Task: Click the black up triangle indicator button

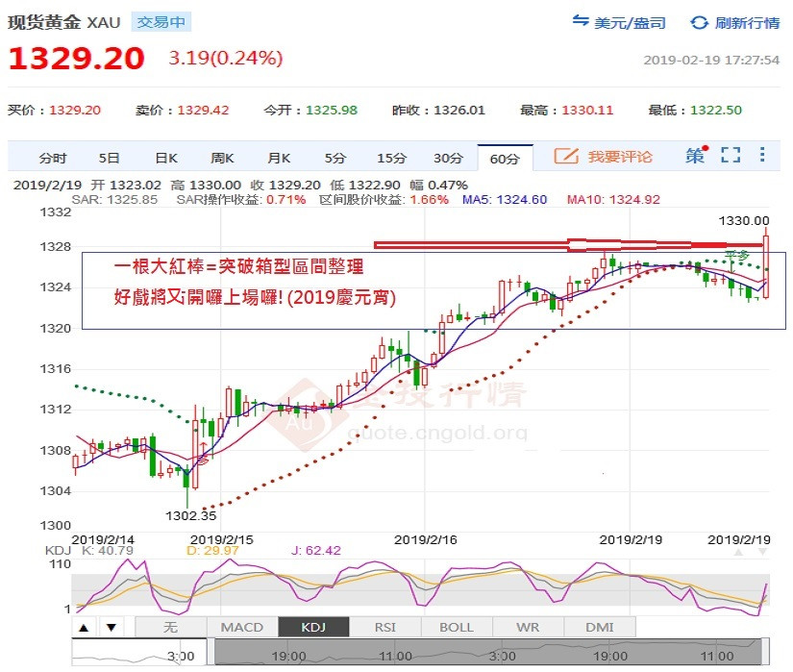Action: [84, 628]
